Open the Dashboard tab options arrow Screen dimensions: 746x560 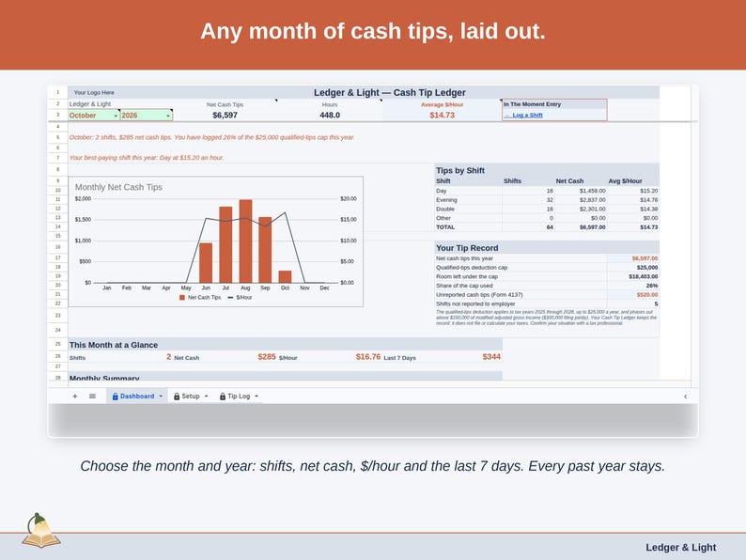(161, 396)
